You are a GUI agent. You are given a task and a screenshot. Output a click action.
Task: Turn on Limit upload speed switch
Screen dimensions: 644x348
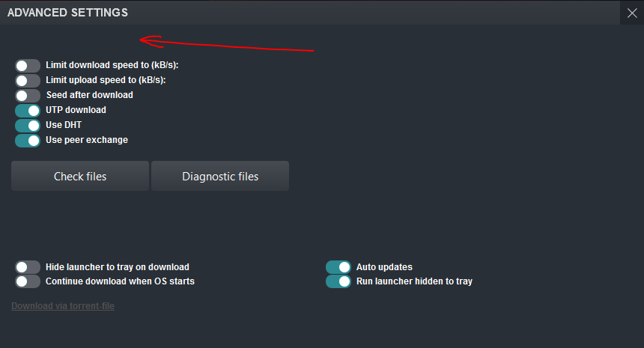click(28, 80)
